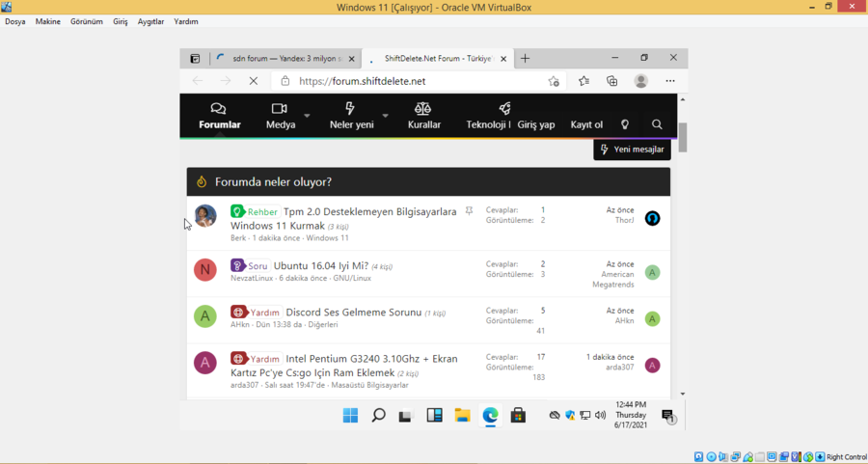Click the Kayıt ol register link

tap(586, 124)
